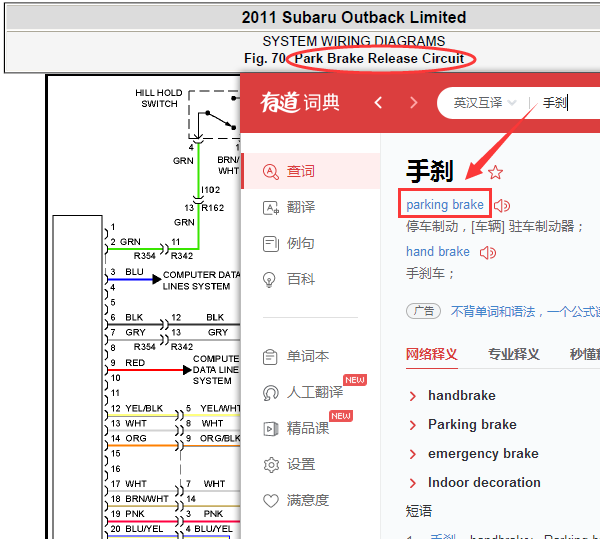This screenshot has width=600, height=539.
Task: Click the parking brake translation link
Action: (445, 205)
